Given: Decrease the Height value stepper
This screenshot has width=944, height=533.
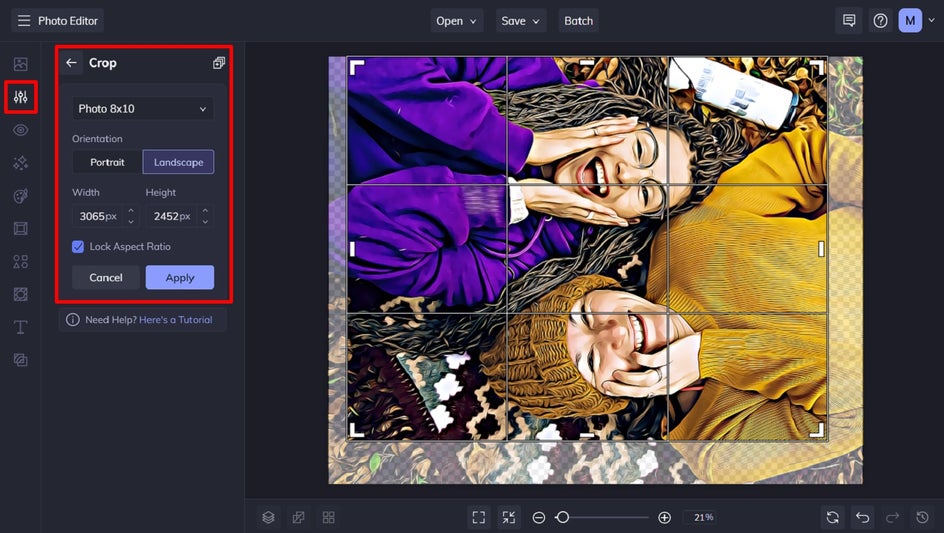Looking at the screenshot, I should [x=205, y=222].
